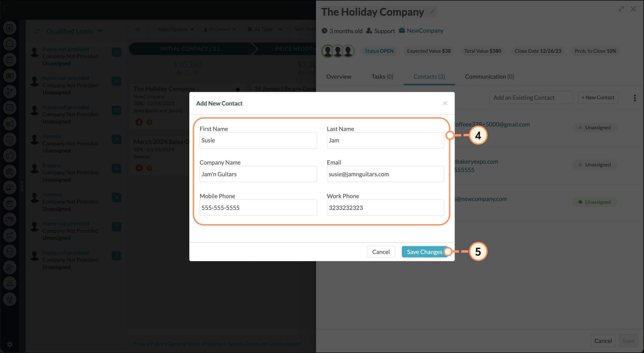The width and height of the screenshot is (644, 353).
Task: Switch to the Overview tab
Action: pos(339,77)
